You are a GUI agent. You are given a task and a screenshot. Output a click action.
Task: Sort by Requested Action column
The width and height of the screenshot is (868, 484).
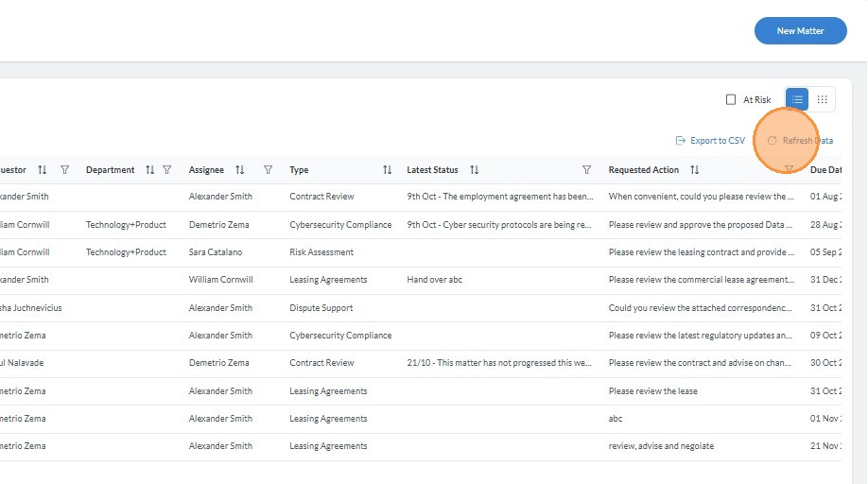(x=694, y=170)
